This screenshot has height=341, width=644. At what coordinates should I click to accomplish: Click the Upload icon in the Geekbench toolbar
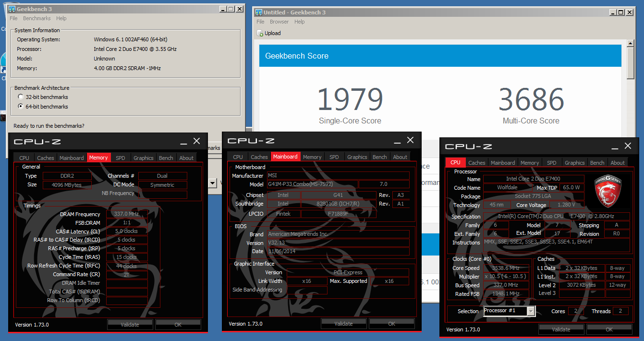(260, 33)
